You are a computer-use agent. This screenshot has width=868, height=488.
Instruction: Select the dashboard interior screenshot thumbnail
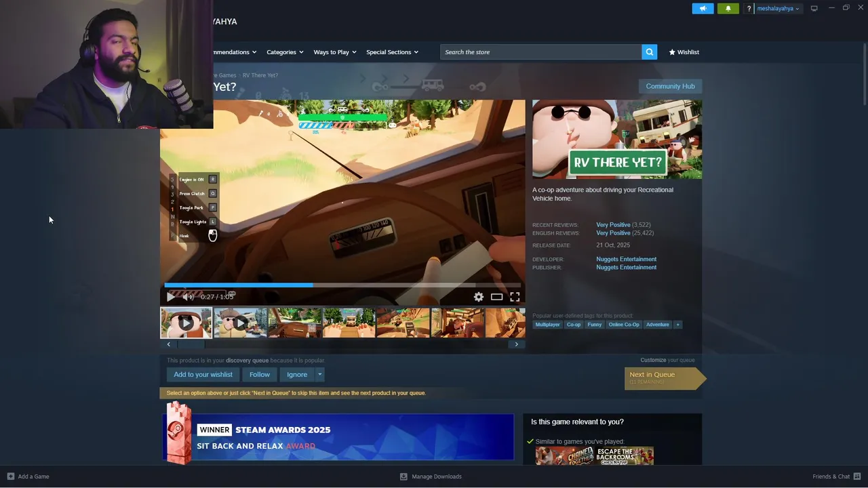tap(295, 323)
